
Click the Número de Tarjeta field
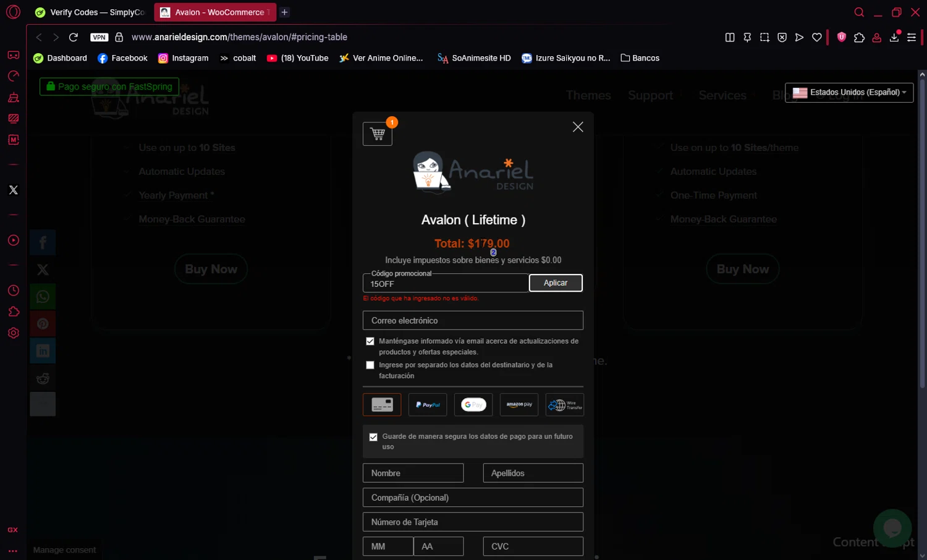pyautogui.click(x=473, y=522)
